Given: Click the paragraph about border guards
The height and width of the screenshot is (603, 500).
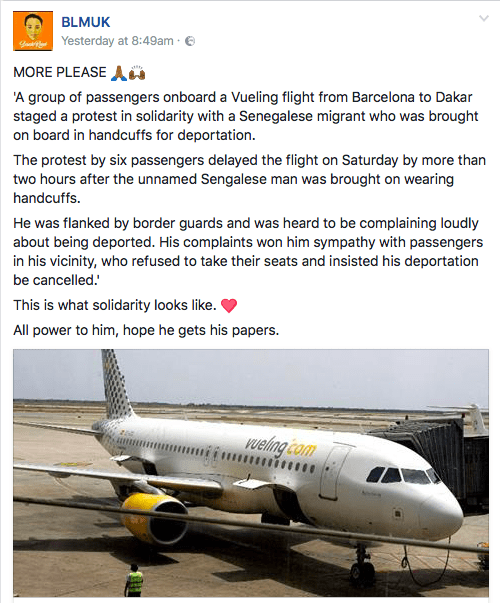Looking at the screenshot, I should 248,252.
